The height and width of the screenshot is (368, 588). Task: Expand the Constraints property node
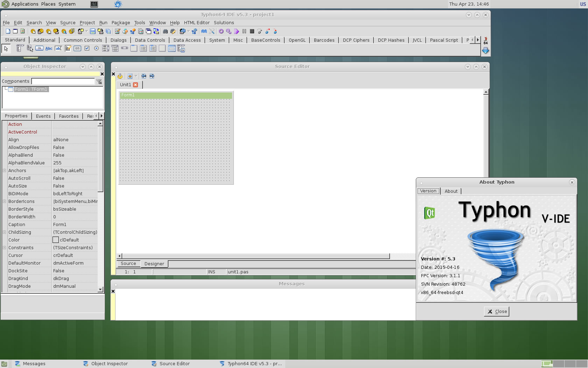[5, 248]
